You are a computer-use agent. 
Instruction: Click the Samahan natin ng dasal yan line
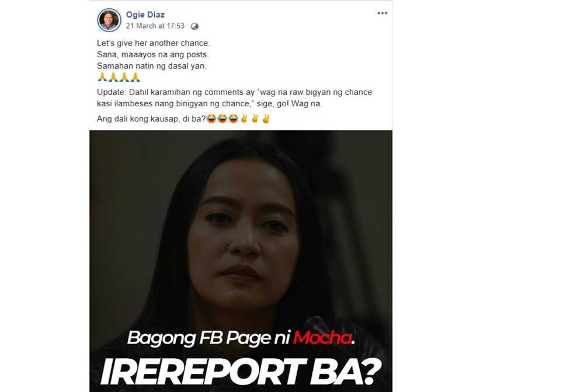(x=152, y=66)
